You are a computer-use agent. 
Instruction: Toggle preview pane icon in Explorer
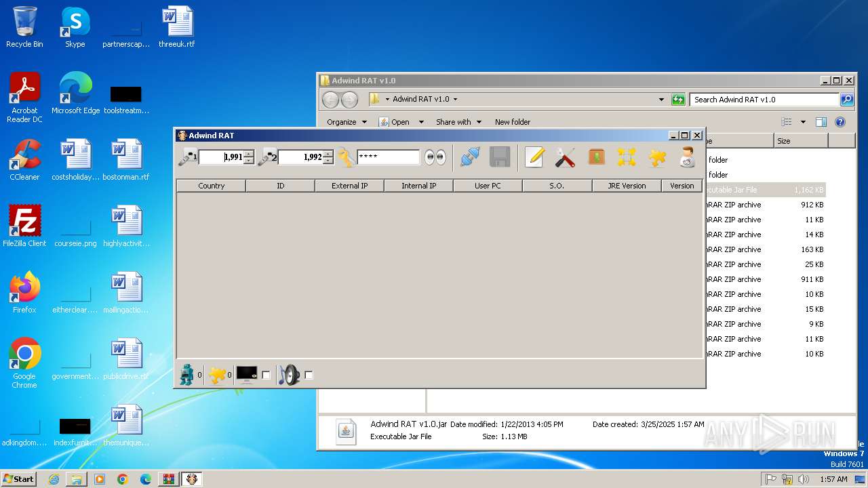[x=821, y=122]
